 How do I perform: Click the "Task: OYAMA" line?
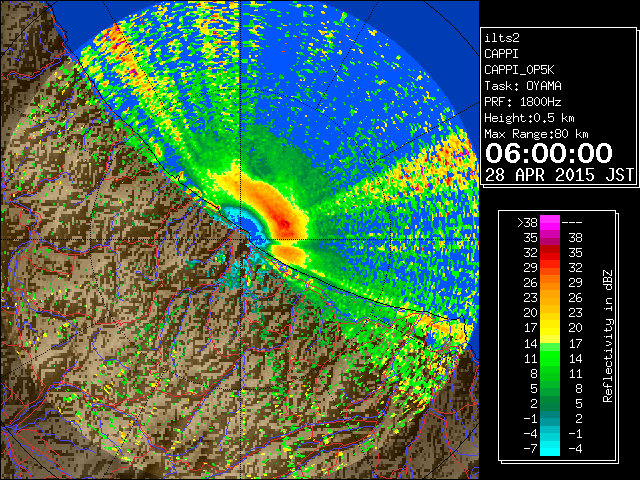(x=523, y=86)
